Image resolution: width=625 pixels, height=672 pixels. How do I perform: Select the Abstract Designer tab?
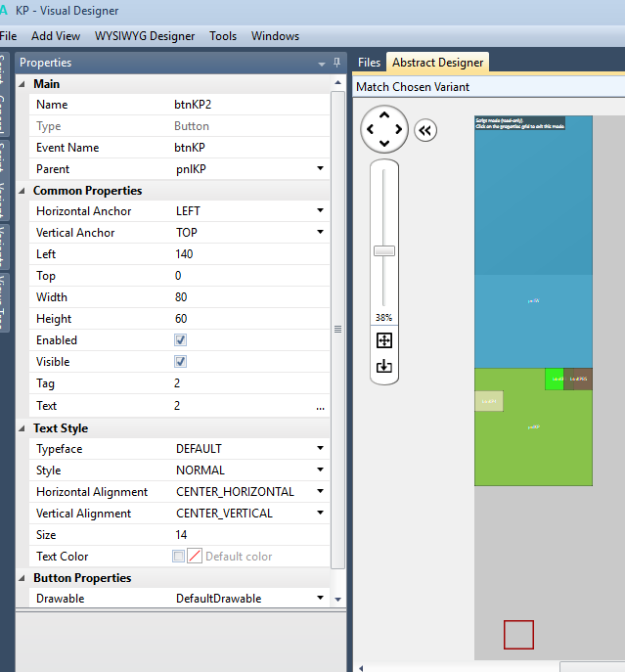437,63
